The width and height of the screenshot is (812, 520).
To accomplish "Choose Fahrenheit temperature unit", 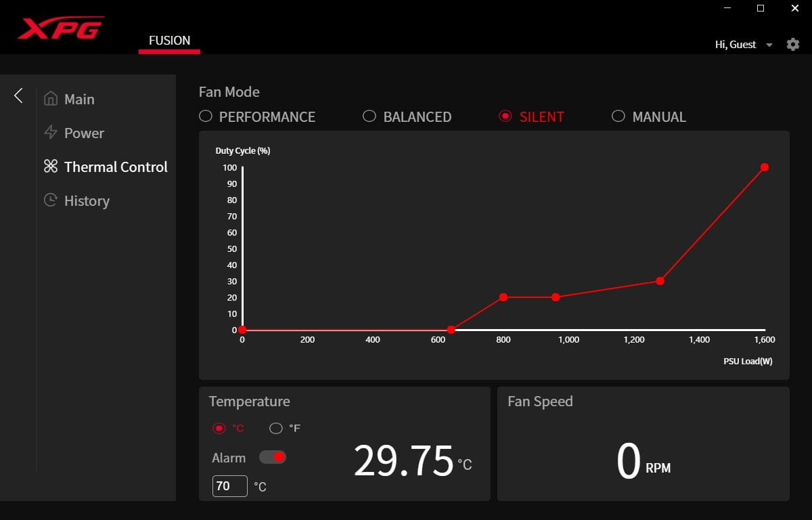I will (285, 428).
